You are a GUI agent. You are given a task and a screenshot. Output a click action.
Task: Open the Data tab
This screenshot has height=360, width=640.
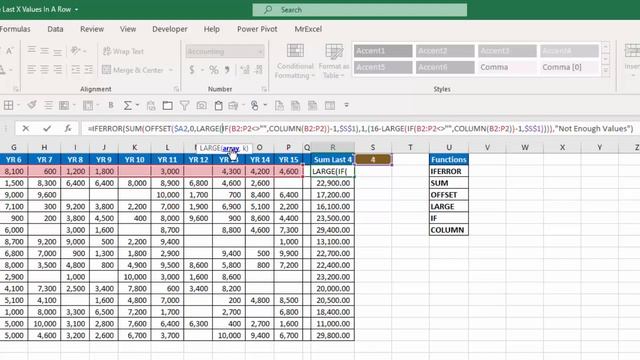click(55, 29)
